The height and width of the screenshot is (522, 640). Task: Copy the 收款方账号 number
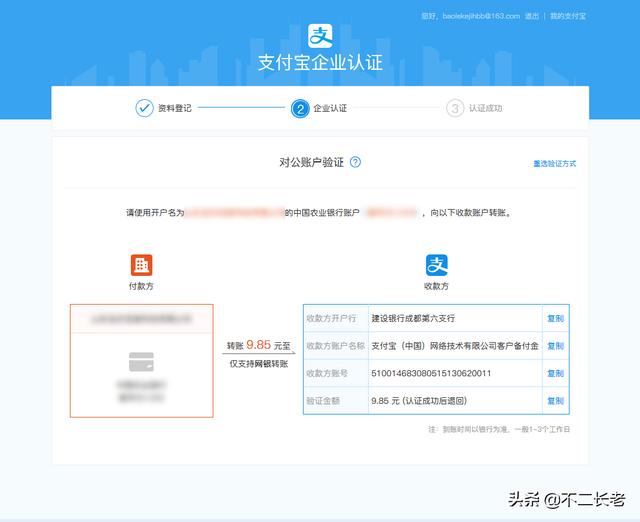click(556, 373)
